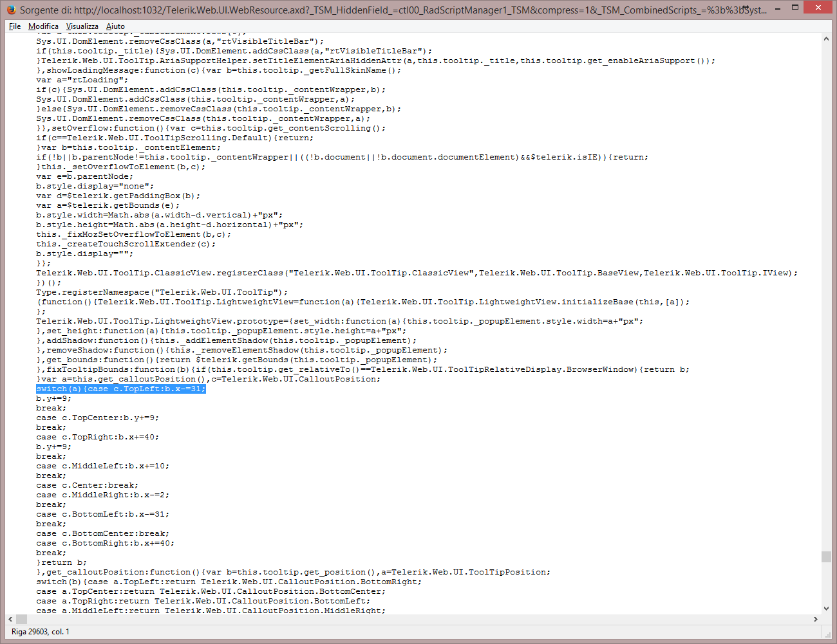Click line starting '},get_calloutPosition:function()'
Screen dimensions: 837x644
pos(293,573)
